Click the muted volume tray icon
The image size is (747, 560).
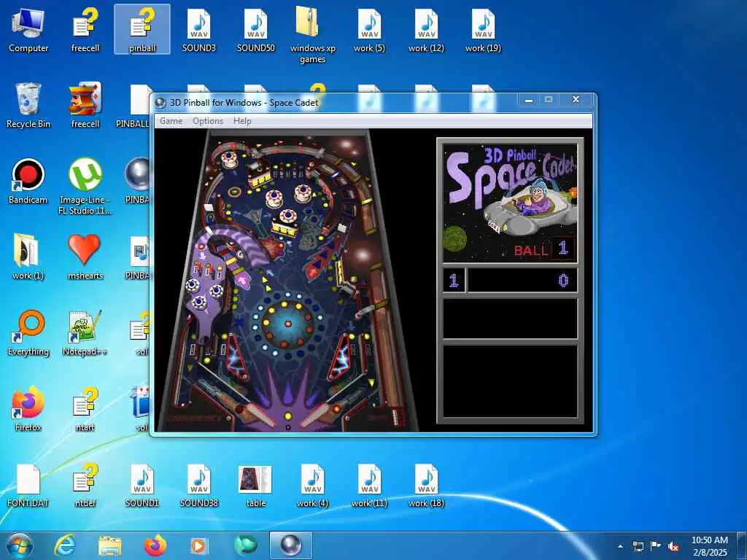point(673,546)
